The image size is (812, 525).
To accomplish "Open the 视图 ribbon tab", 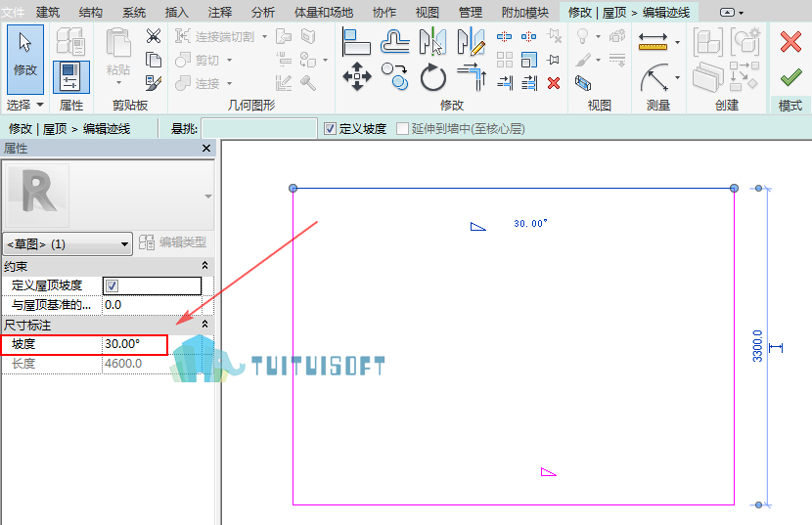I will pos(428,12).
